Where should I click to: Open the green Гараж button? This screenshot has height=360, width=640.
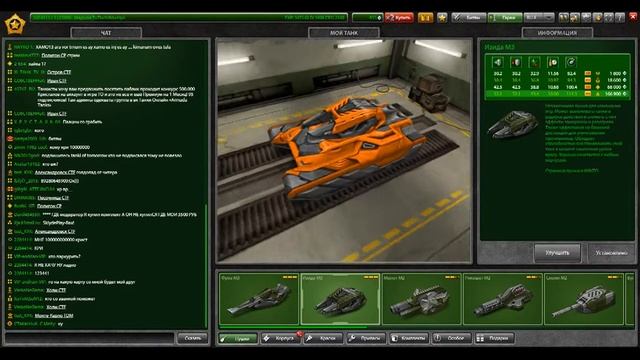pos(505,18)
